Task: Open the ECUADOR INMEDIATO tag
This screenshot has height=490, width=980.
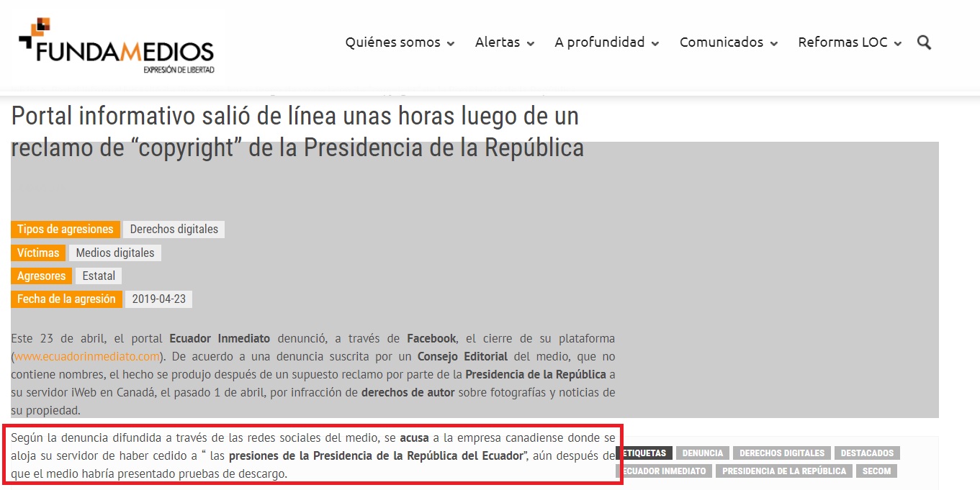Action: (664, 471)
